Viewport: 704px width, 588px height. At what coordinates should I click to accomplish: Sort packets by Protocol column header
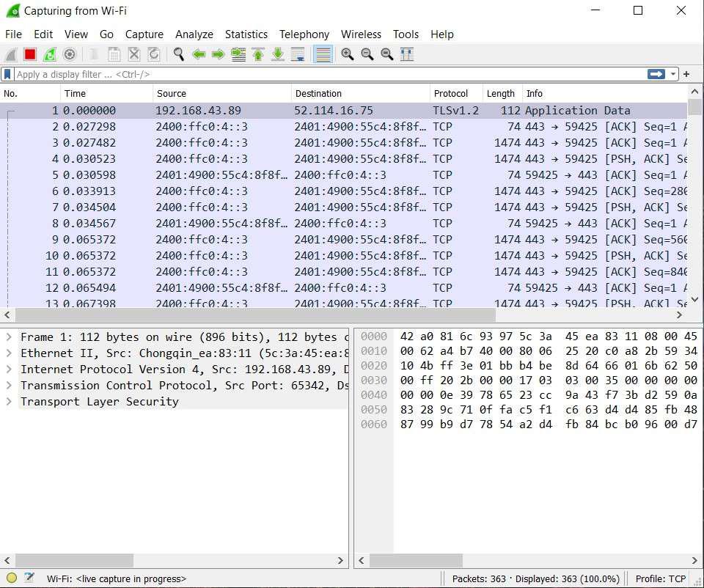pos(451,94)
